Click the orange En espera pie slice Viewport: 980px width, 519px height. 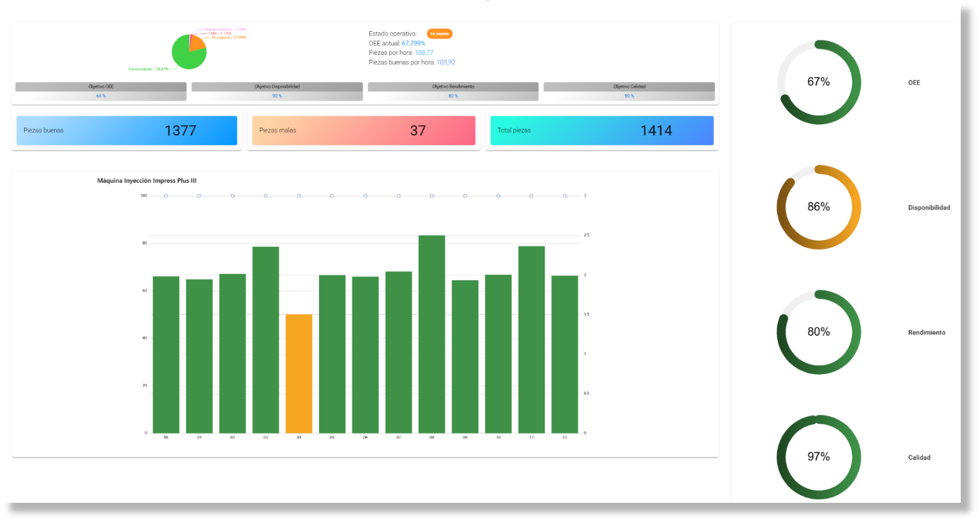pyautogui.click(x=197, y=43)
